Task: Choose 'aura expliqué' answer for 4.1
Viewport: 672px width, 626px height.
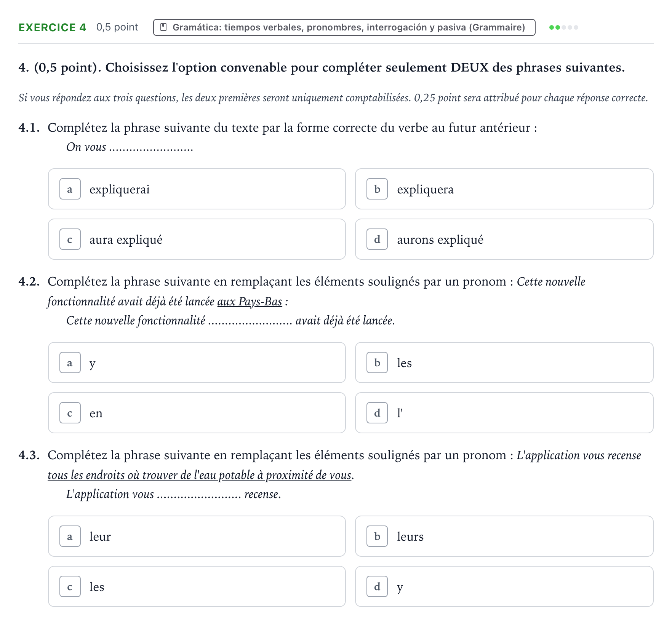Action: click(x=197, y=239)
